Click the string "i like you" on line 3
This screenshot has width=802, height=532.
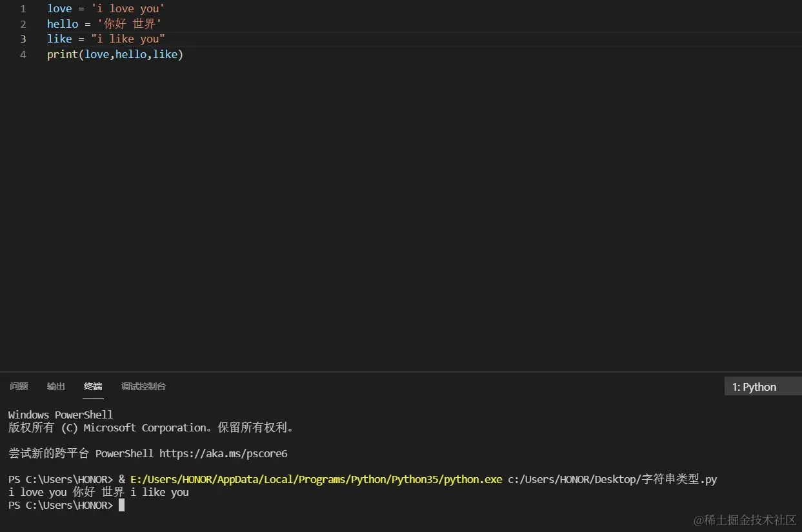tap(128, 39)
